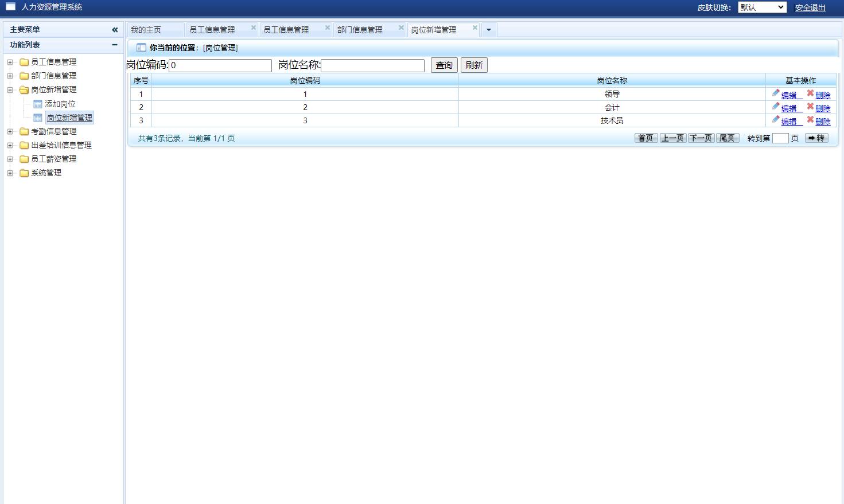Click the 基本操作 column header

click(x=801, y=80)
